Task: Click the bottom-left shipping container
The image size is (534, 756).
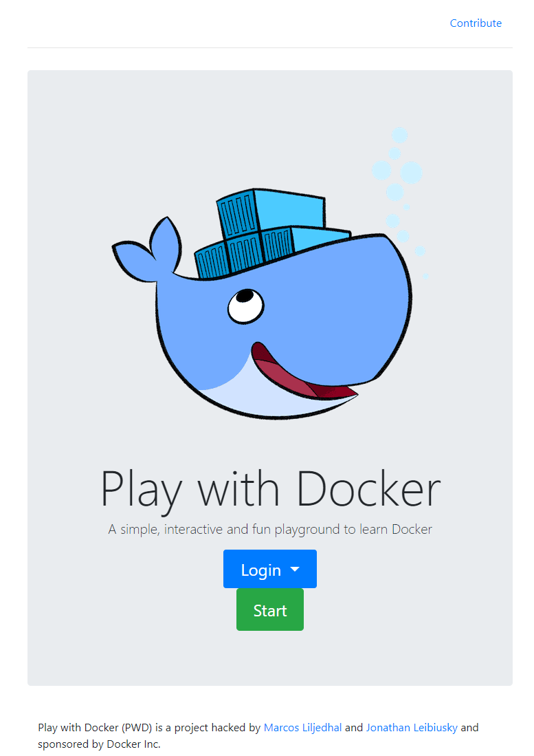Action: (211, 260)
